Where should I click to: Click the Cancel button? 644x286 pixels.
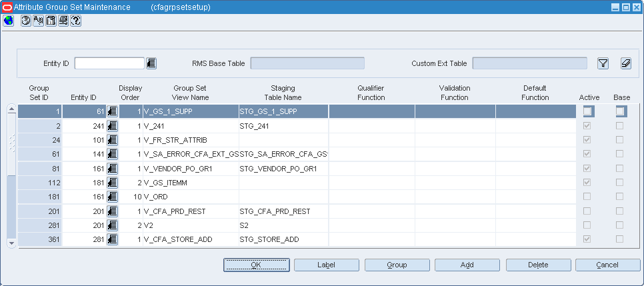(607, 265)
